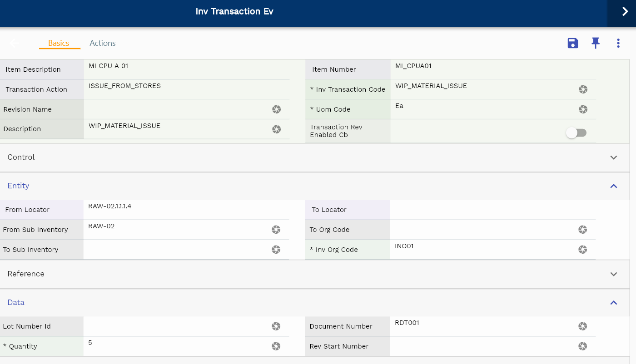636x364 pixels.
Task: Click the Document Number lookup icon
Action: pyautogui.click(x=583, y=326)
